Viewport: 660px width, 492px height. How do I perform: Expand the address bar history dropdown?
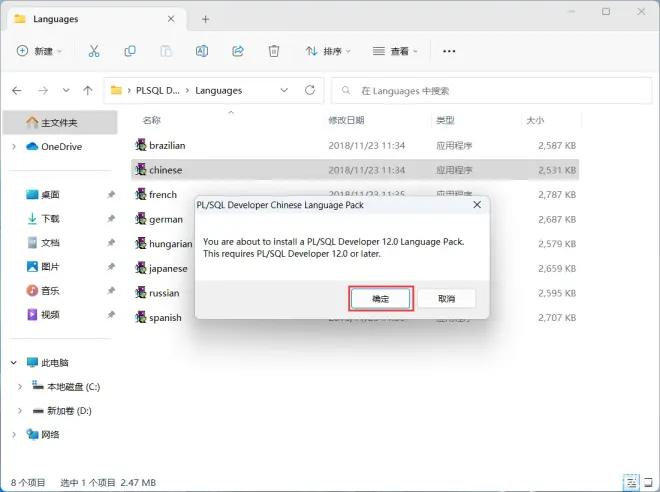[284, 90]
